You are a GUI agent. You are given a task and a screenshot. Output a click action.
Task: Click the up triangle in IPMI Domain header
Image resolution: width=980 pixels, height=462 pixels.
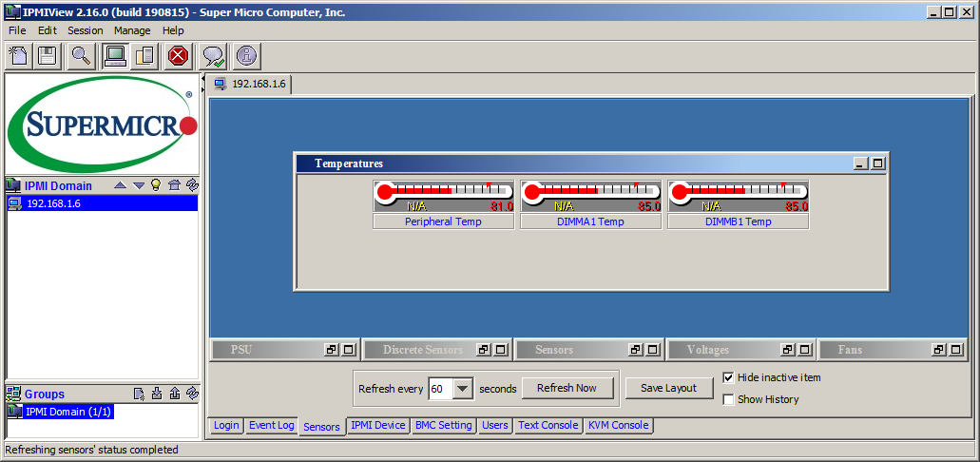tap(121, 185)
